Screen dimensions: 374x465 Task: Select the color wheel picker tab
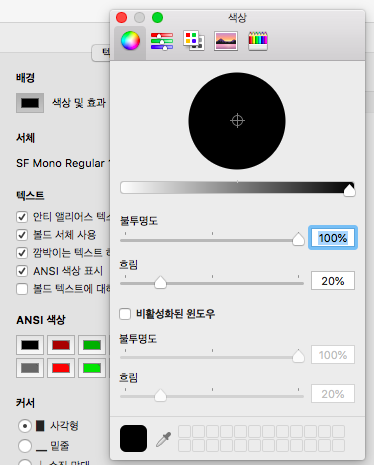coord(130,41)
